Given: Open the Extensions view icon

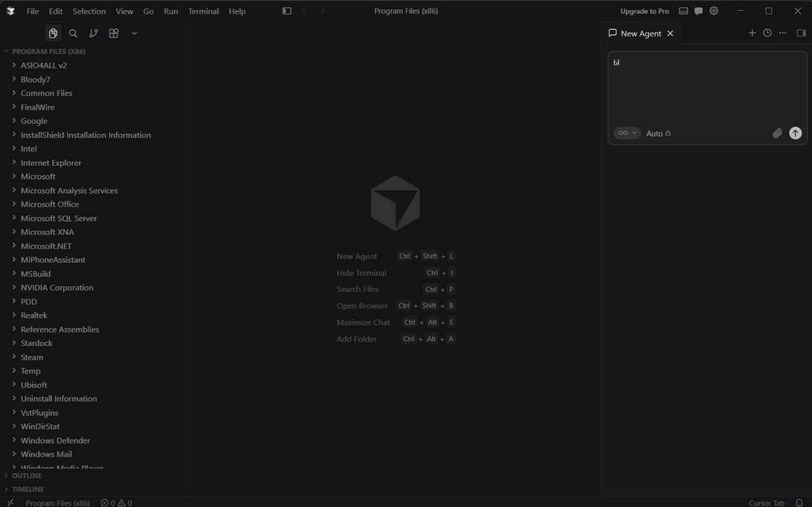Looking at the screenshot, I should 114,33.
